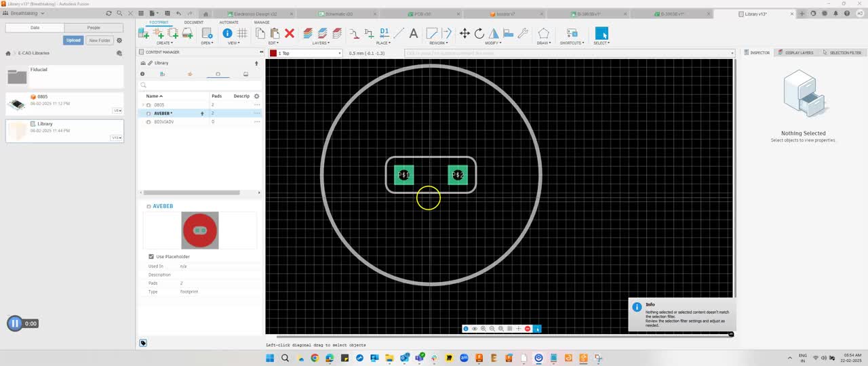Viewport: 868px width, 366px height.
Task: Click the Grid icon in View group
Action: (x=241, y=33)
